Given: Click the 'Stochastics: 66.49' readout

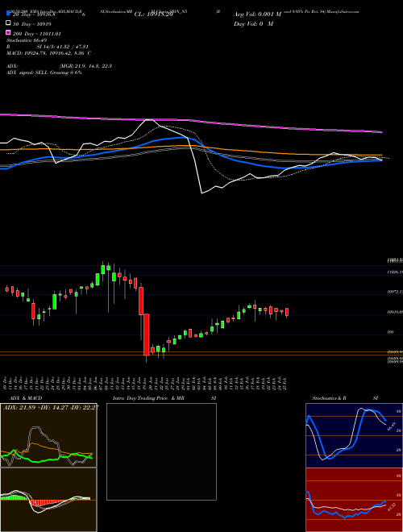Looking at the screenshot, I should pos(27,40).
